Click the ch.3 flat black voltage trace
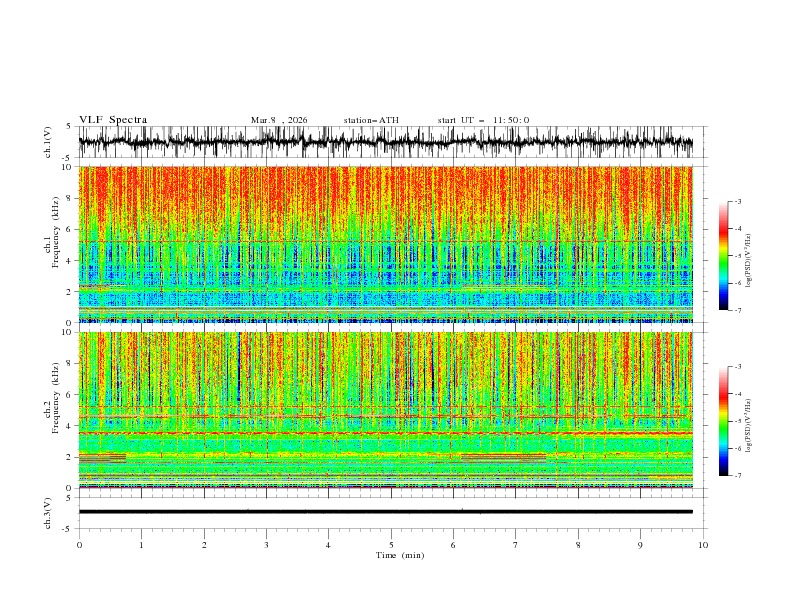 pyautogui.click(x=385, y=512)
